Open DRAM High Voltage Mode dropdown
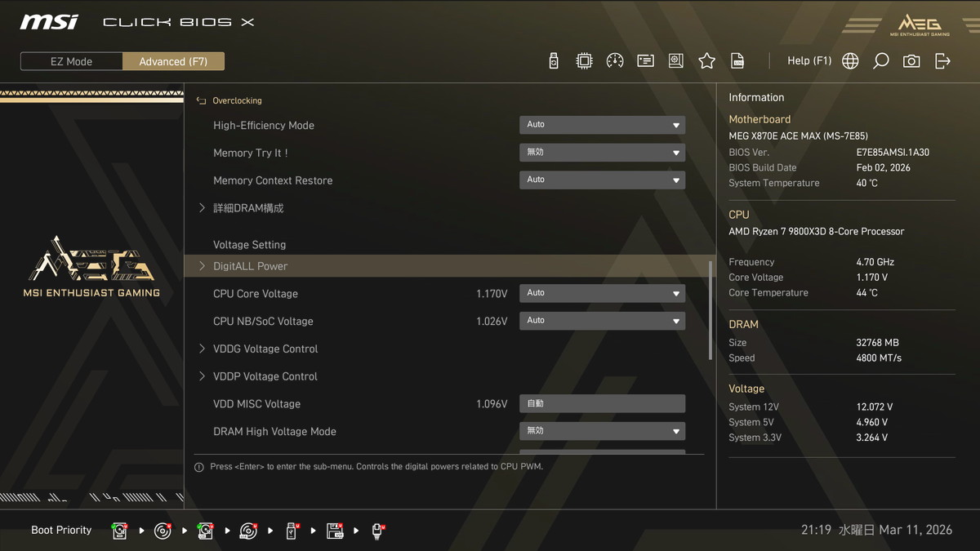Image resolution: width=980 pixels, height=551 pixels. (x=602, y=431)
